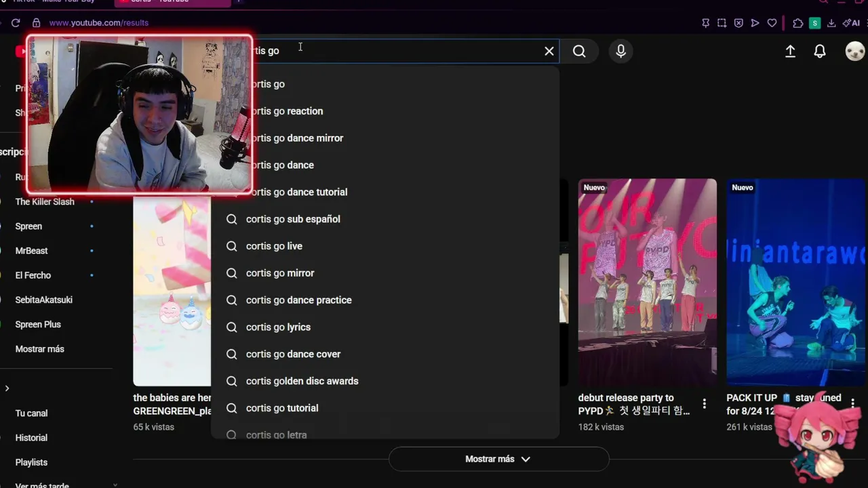Pick the "cortis go dance practice" suggestion
Image resolution: width=868 pixels, height=488 pixels.
[385, 300]
